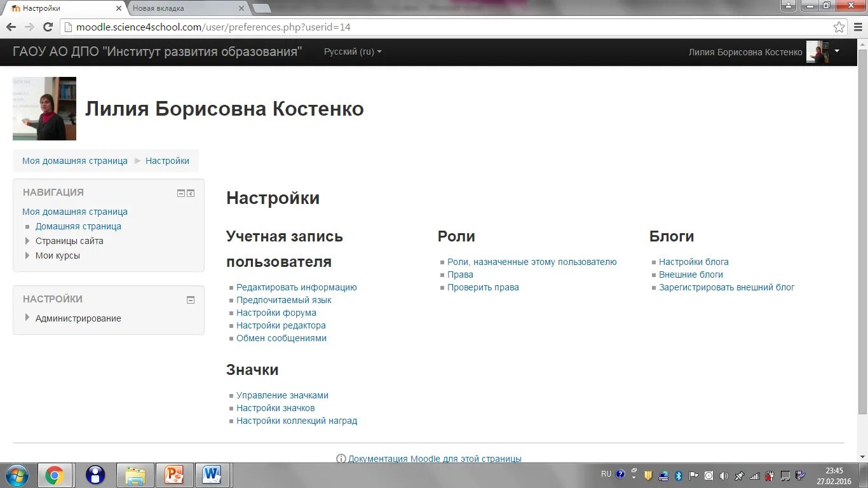Click the Bluetooth tray icon
The width and height of the screenshot is (868, 488).
[x=678, y=475]
